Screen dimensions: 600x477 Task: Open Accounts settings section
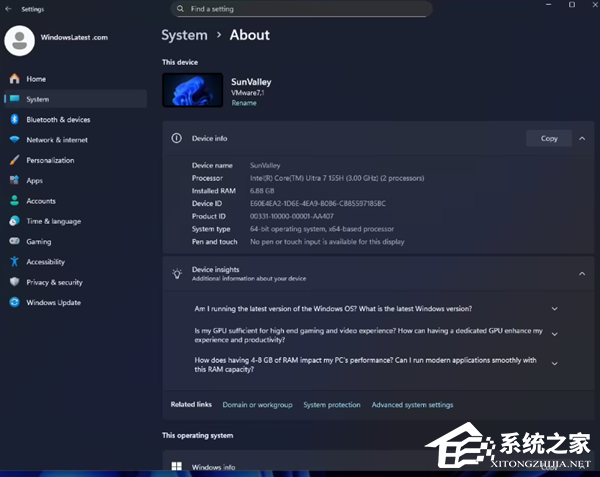(x=75, y=200)
